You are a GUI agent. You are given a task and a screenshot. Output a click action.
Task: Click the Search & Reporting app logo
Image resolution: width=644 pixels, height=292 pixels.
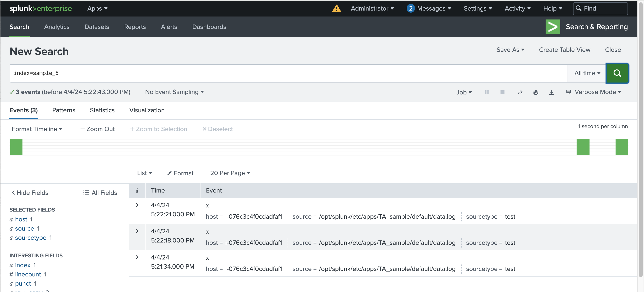click(552, 27)
